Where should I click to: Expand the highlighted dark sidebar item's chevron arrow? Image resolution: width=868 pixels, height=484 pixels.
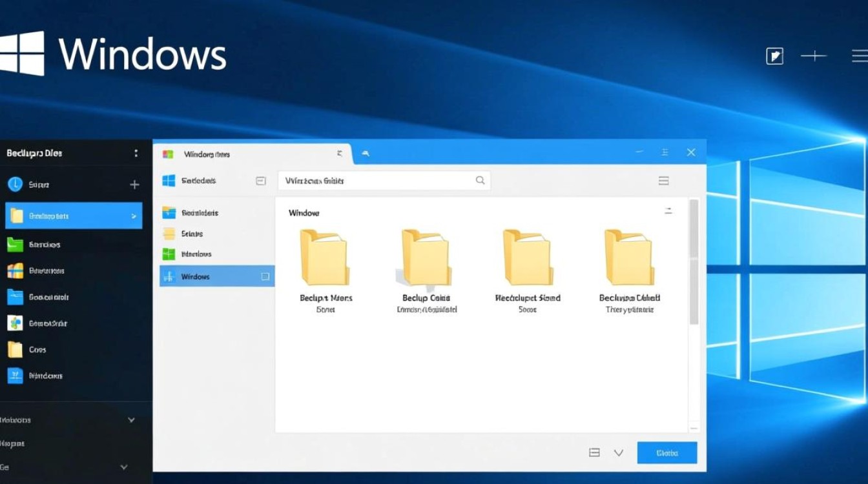(x=134, y=216)
